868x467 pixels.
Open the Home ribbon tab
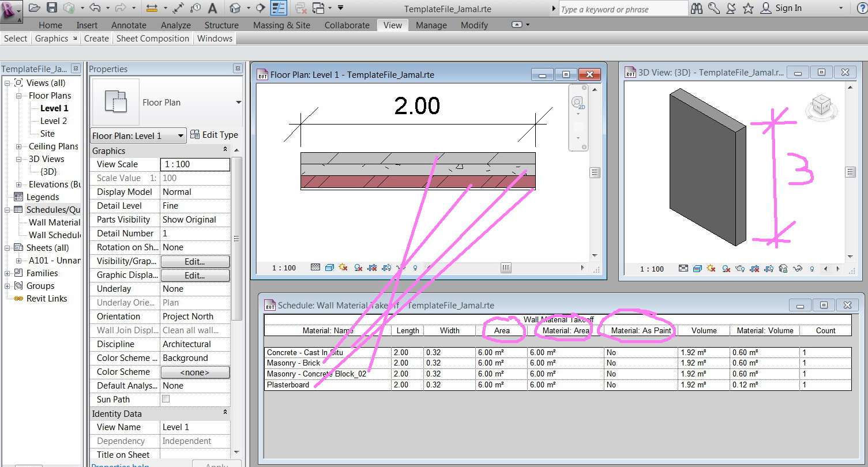(50, 25)
